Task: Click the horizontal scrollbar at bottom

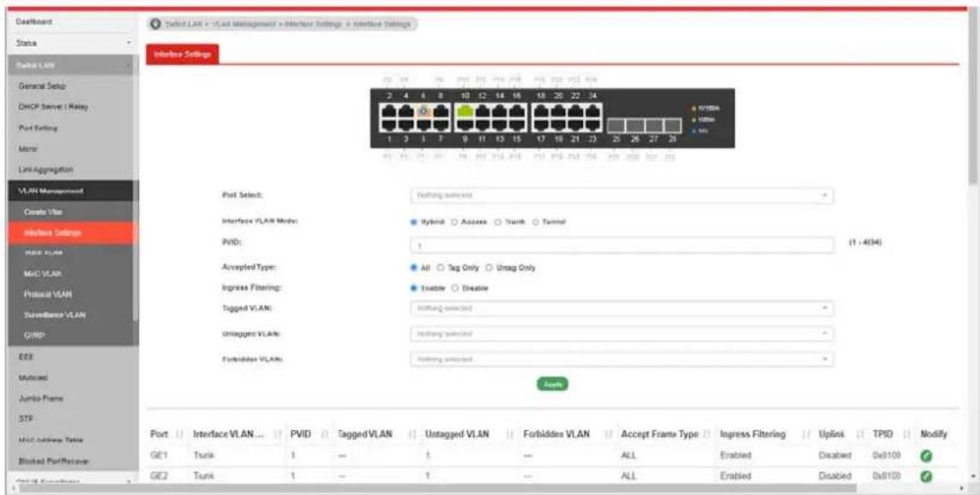Action: pos(438,488)
